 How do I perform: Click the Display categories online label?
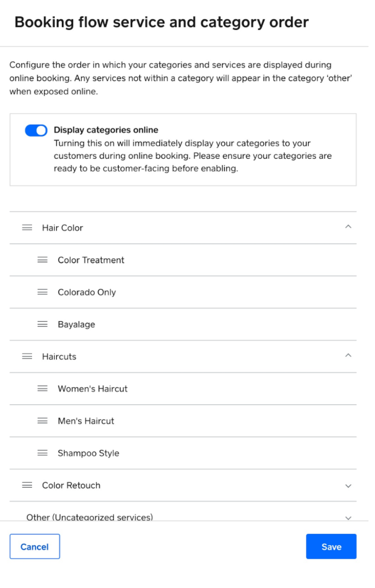(x=106, y=130)
